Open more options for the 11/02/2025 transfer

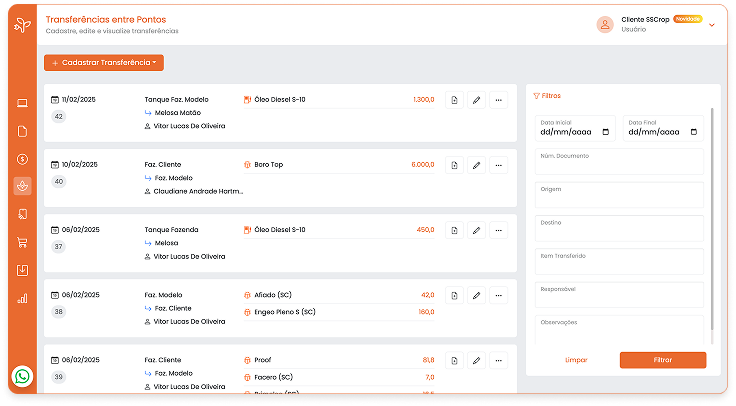[x=498, y=100]
